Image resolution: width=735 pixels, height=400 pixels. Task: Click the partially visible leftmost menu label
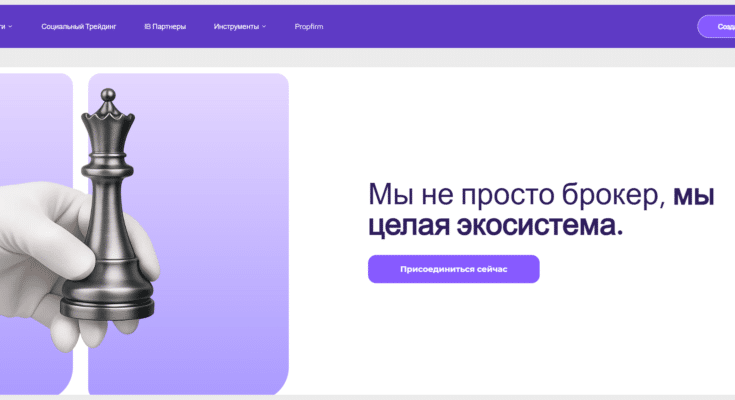coord(3,26)
